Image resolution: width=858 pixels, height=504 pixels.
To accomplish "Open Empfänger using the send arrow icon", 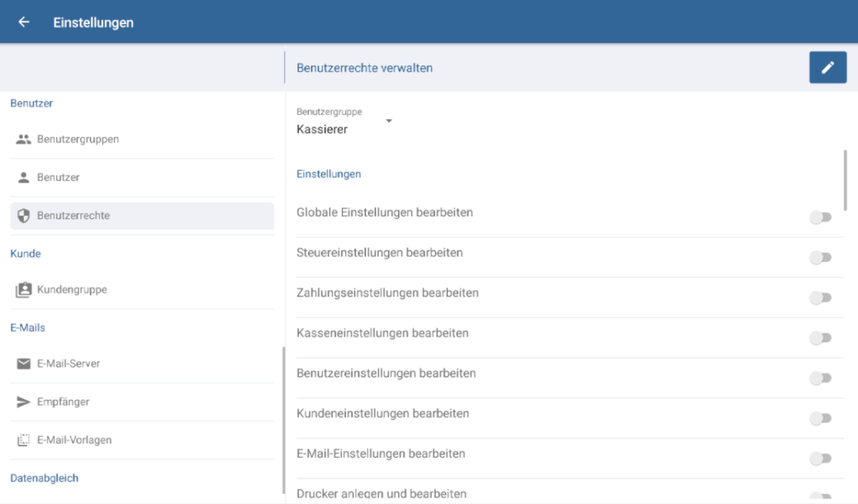I will click(23, 402).
